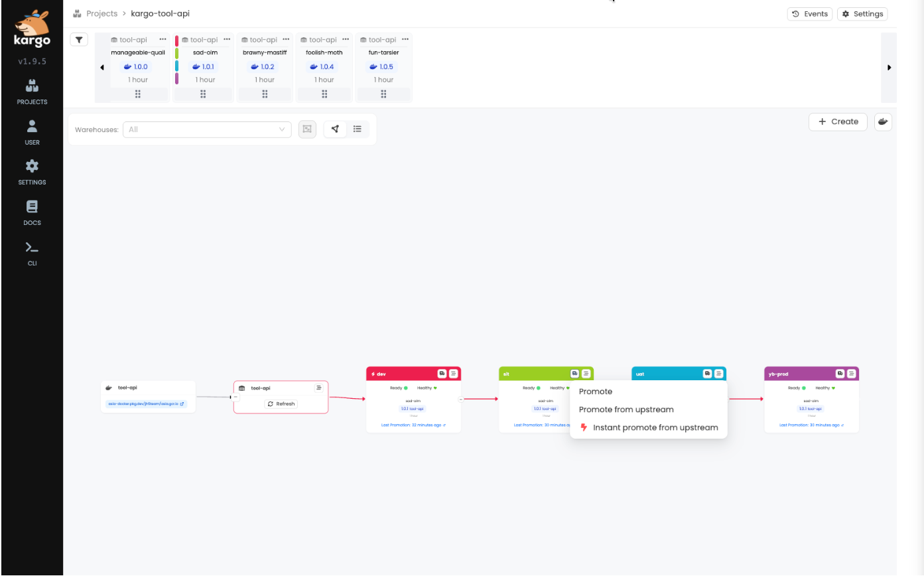The image size is (924, 580).
Task: Select the foolish-moth freight card
Action: point(324,68)
